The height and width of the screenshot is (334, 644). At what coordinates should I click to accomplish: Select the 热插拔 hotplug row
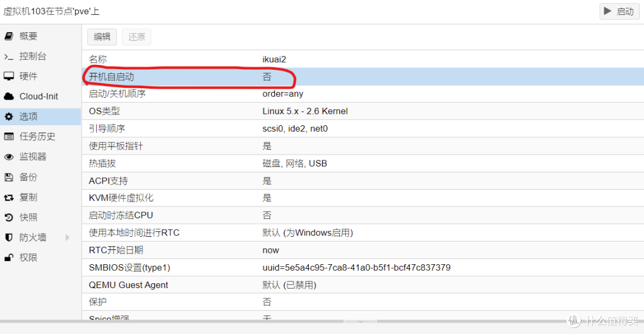point(363,163)
